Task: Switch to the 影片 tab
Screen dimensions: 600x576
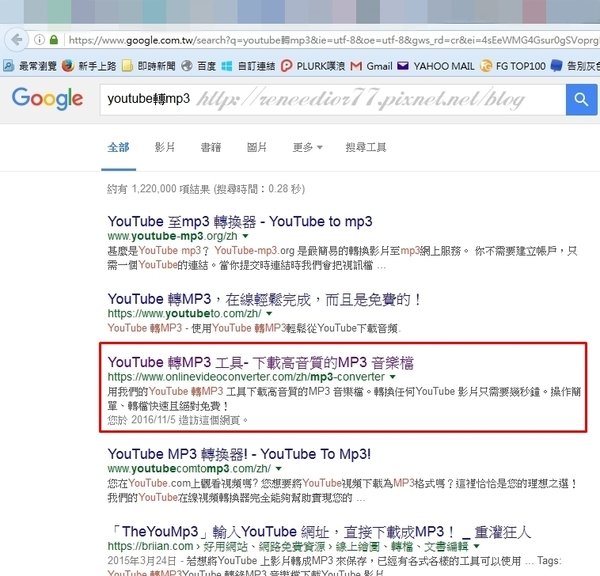Action: (165, 147)
